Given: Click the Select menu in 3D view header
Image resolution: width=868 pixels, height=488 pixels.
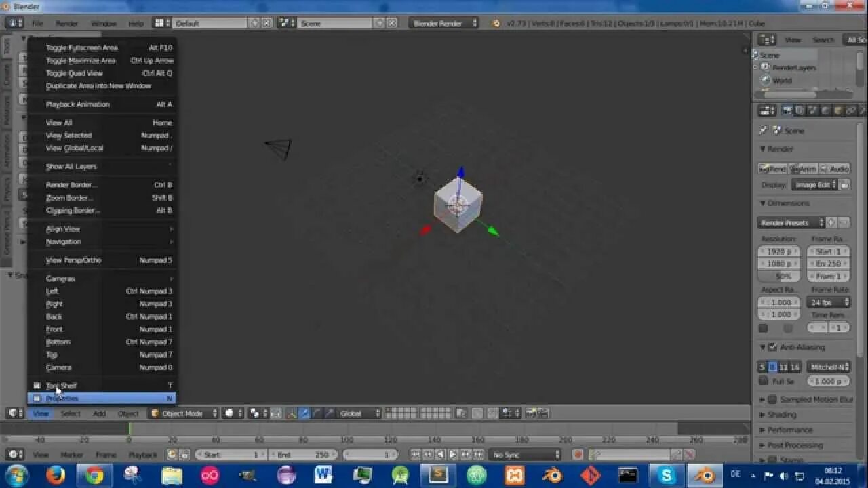Looking at the screenshot, I should (71, 413).
